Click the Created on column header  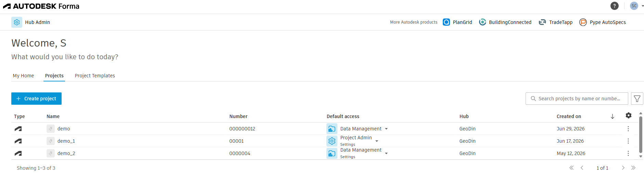(x=569, y=116)
